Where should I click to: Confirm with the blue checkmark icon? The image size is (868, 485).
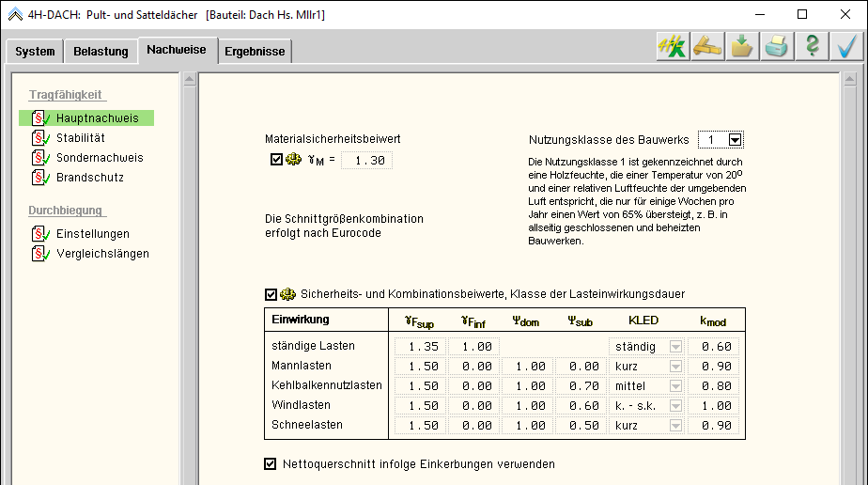pyautogui.click(x=846, y=47)
